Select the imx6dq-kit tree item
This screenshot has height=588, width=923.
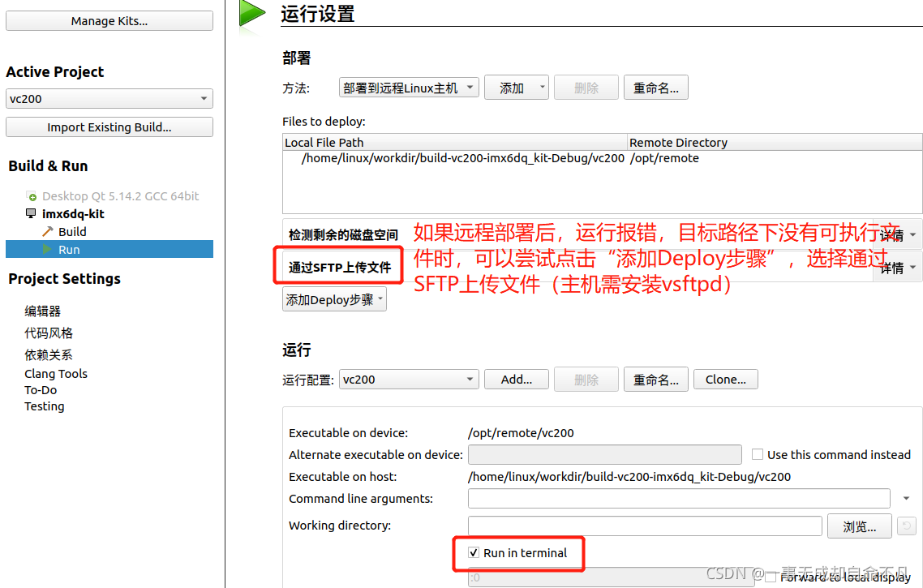[73, 213]
